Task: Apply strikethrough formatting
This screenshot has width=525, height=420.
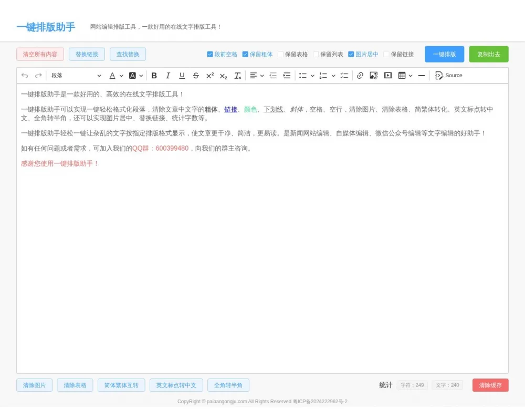Action: (x=196, y=76)
